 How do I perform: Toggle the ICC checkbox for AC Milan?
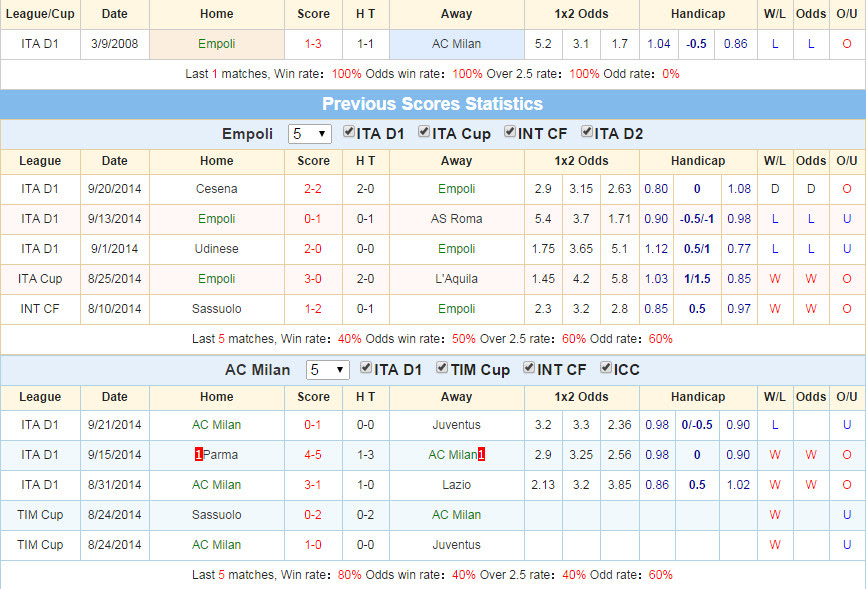(x=606, y=367)
